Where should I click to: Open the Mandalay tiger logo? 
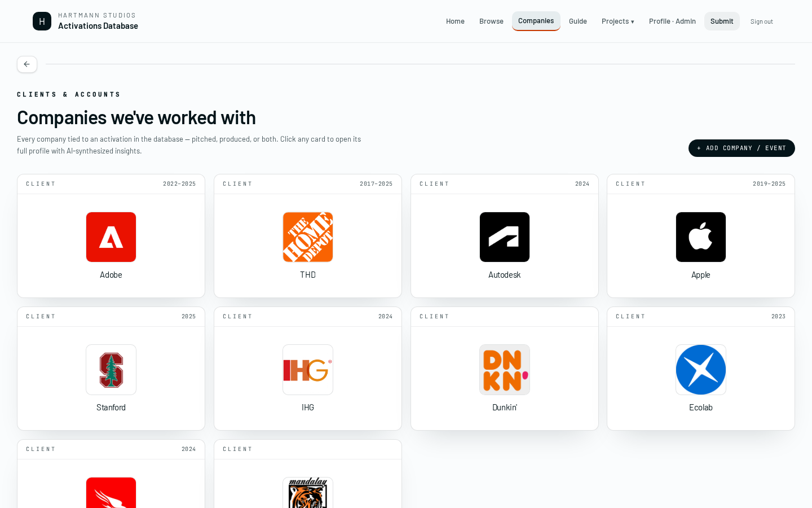coord(308,493)
